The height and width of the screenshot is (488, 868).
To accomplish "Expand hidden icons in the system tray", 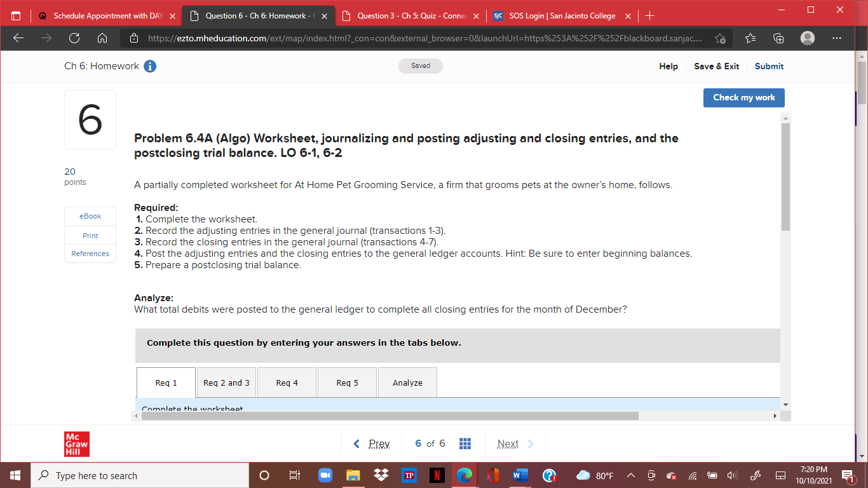I will (631, 475).
